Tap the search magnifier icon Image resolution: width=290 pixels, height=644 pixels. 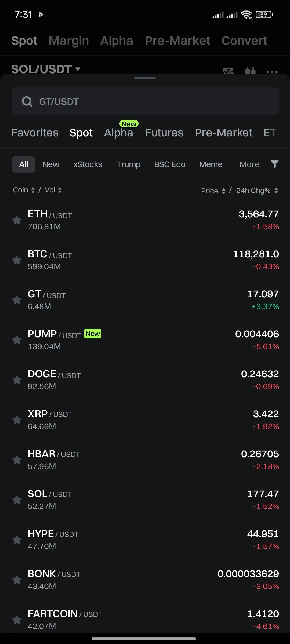27,101
